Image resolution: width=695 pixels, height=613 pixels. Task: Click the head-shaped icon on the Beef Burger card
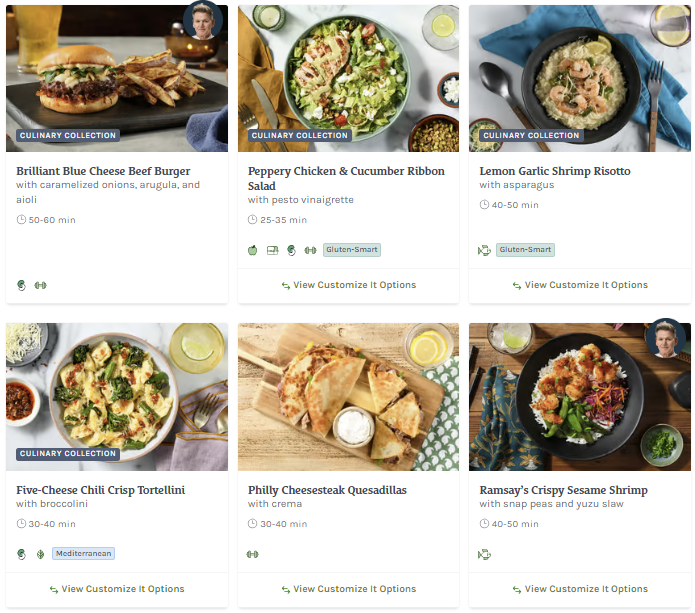click(22, 285)
